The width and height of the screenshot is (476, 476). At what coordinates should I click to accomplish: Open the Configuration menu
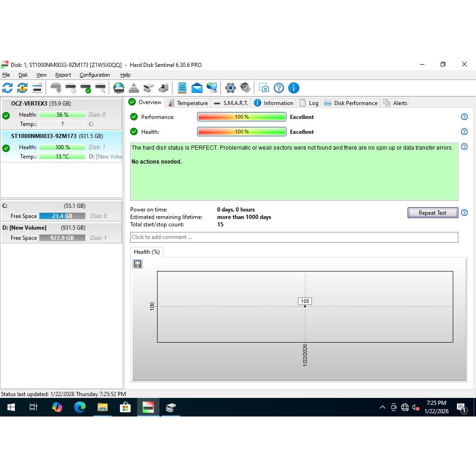94,75
